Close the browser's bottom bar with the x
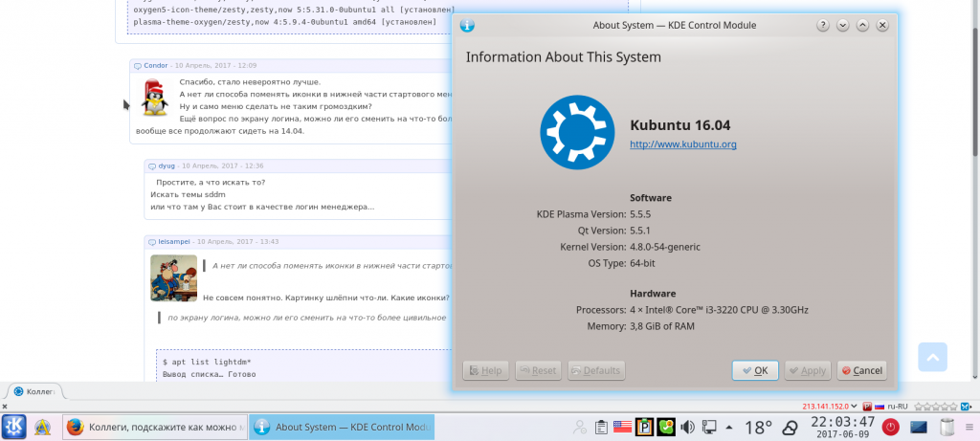Viewport: 980px width, 441px height. [5, 407]
